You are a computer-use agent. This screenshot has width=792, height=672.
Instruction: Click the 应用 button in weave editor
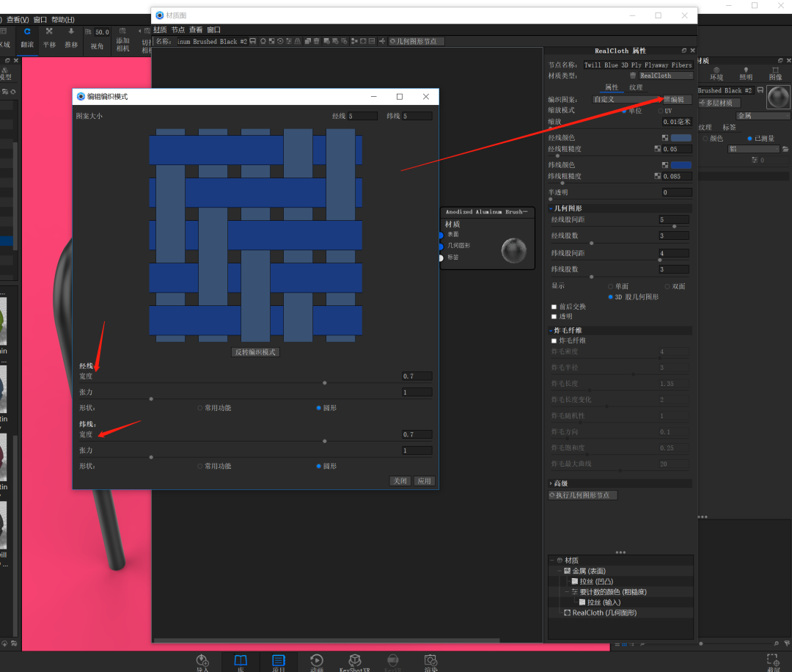425,481
